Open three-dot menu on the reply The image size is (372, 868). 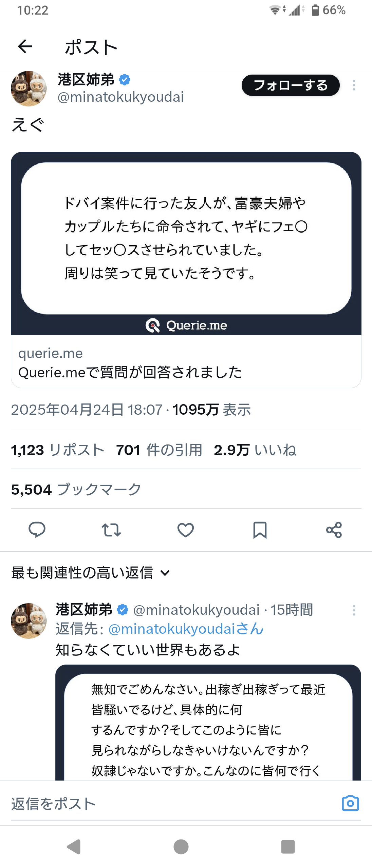(354, 610)
